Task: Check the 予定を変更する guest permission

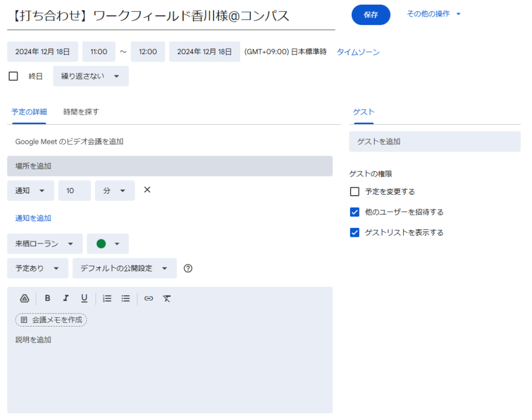Action: (x=355, y=192)
